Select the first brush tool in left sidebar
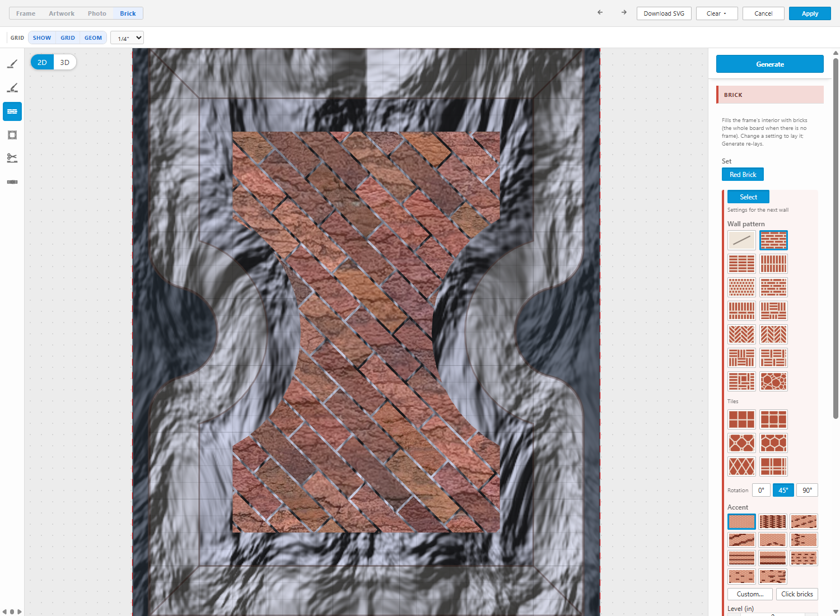Image resolution: width=840 pixels, height=616 pixels. pos(12,64)
